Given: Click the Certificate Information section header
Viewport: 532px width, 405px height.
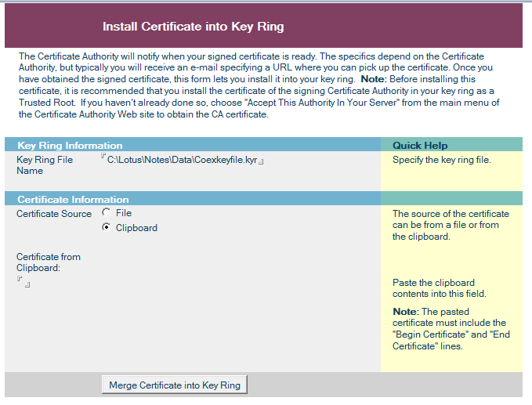Looking at the screenshot, I should pos(73,200).
